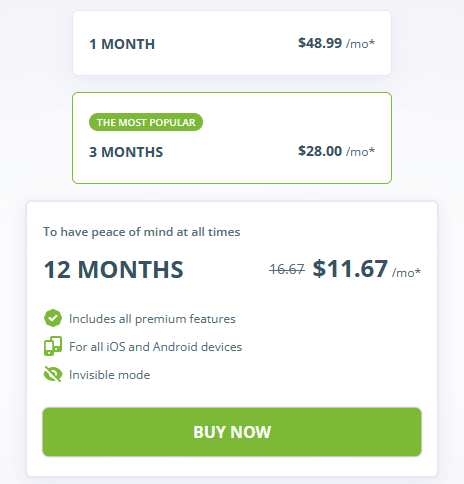Click the '3 MONTHS' label text
The image size is (464, 484).
click(x=126, y=152)
